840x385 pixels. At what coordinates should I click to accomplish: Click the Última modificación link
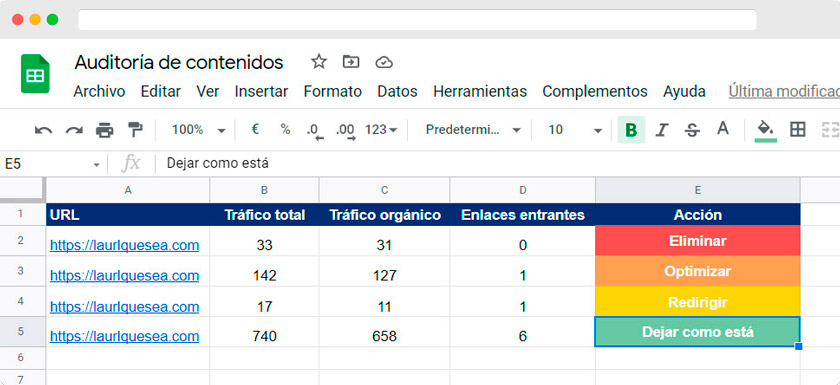[784, 92]
